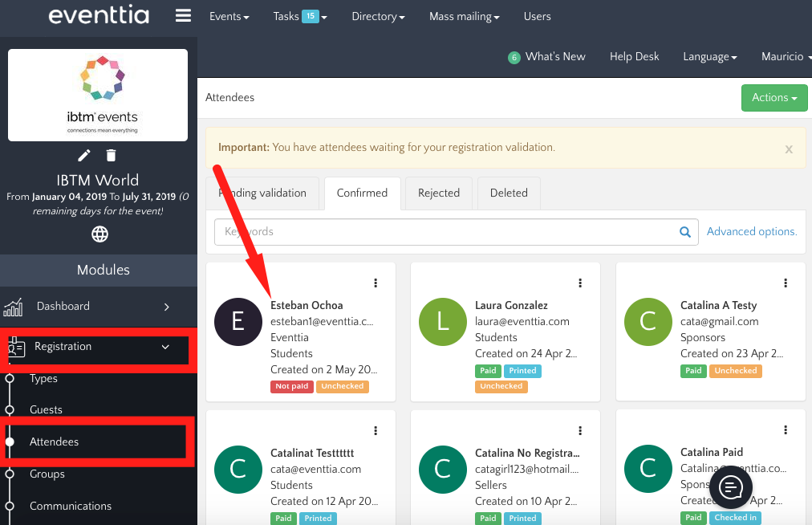Open the Help Desk link
This screenshot has height=525, width=812.
(x=634, y=56)
